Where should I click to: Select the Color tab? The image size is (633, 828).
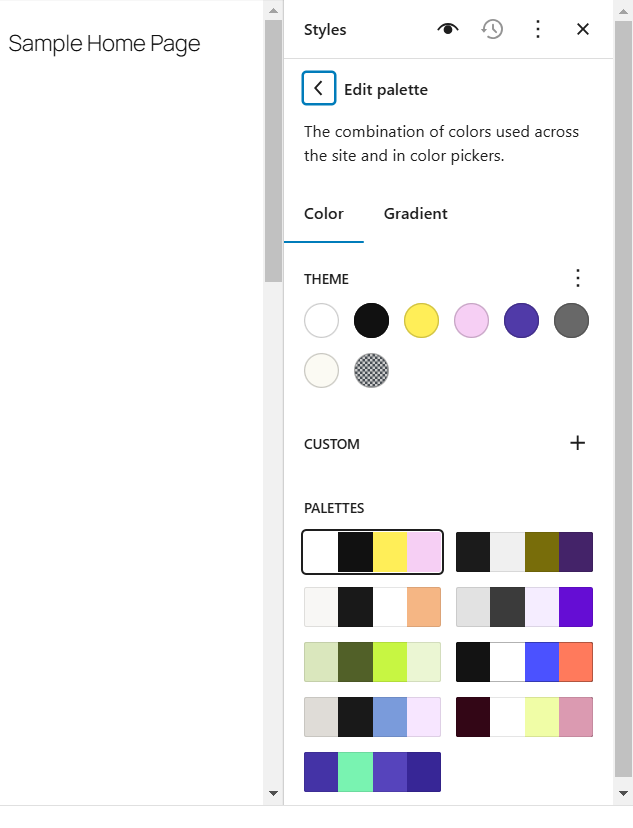tap(324, 214)
